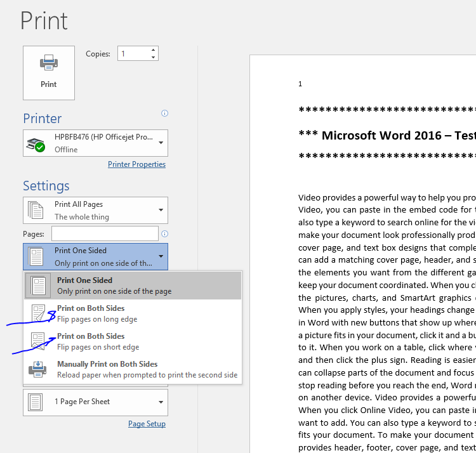This screenshot has height=453, width=476.
Task: Click the one-sided page icon in menu
Action: (38, 286)
